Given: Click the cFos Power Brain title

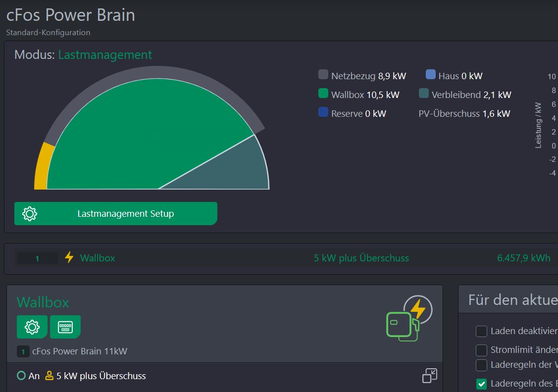Looking at the screenshot, I should 70,15.
